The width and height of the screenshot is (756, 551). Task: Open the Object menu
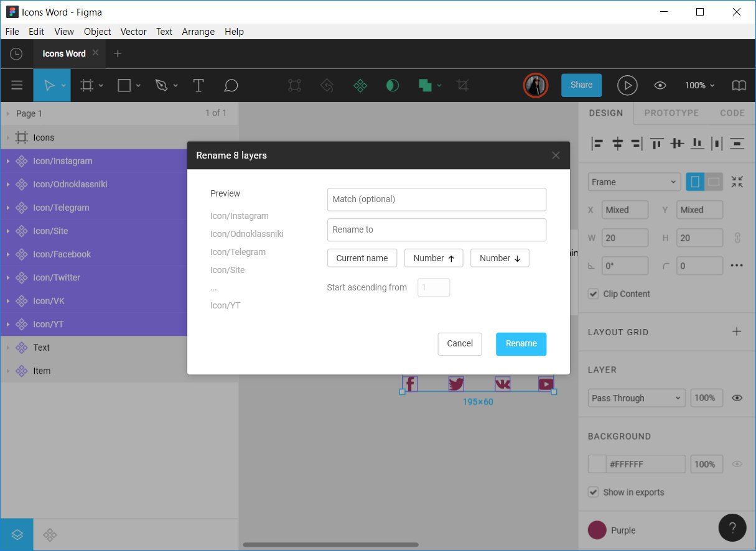pos(98,32)
